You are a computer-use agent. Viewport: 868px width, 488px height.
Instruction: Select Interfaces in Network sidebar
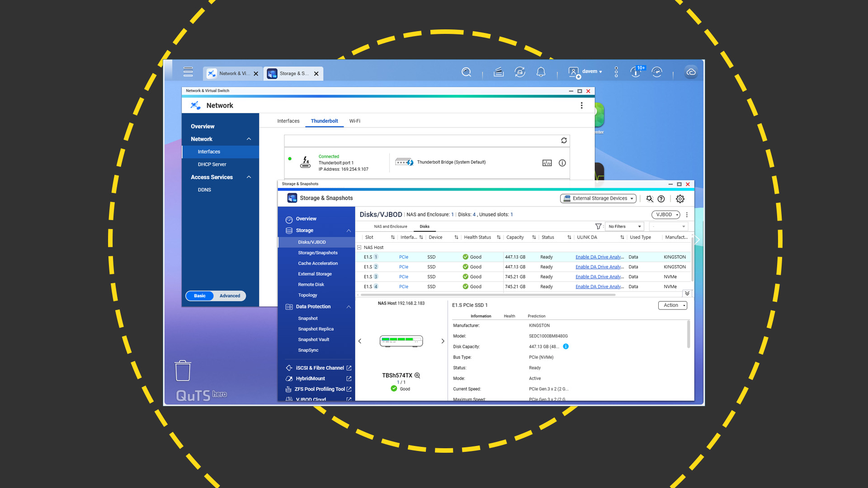[x=221, y=152]
